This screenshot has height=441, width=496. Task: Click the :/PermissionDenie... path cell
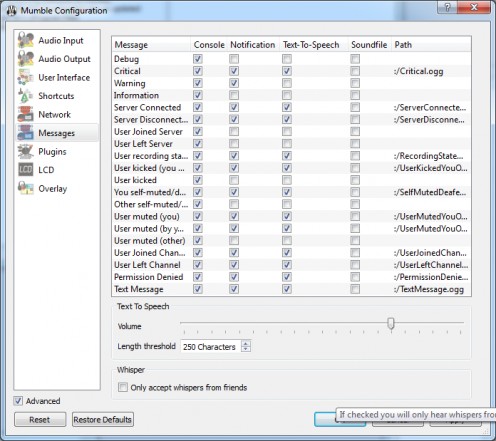(431, 277)
